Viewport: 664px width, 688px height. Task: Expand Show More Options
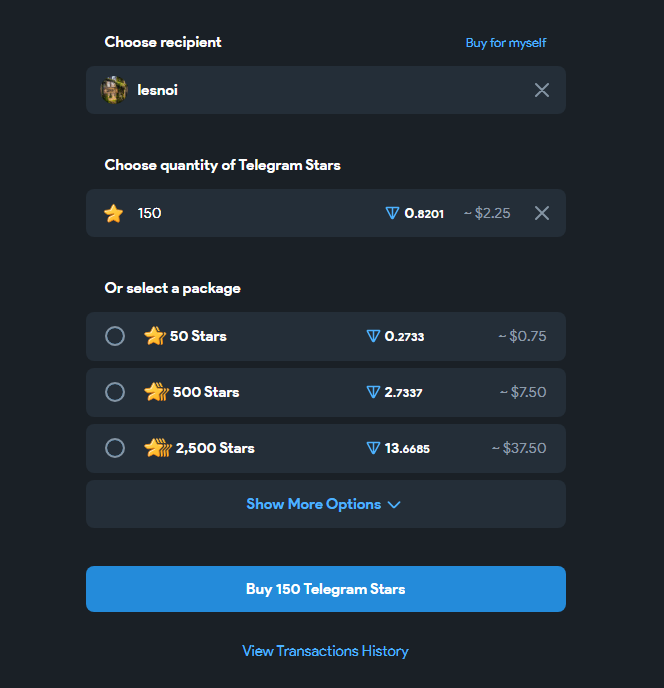[326, 504]
